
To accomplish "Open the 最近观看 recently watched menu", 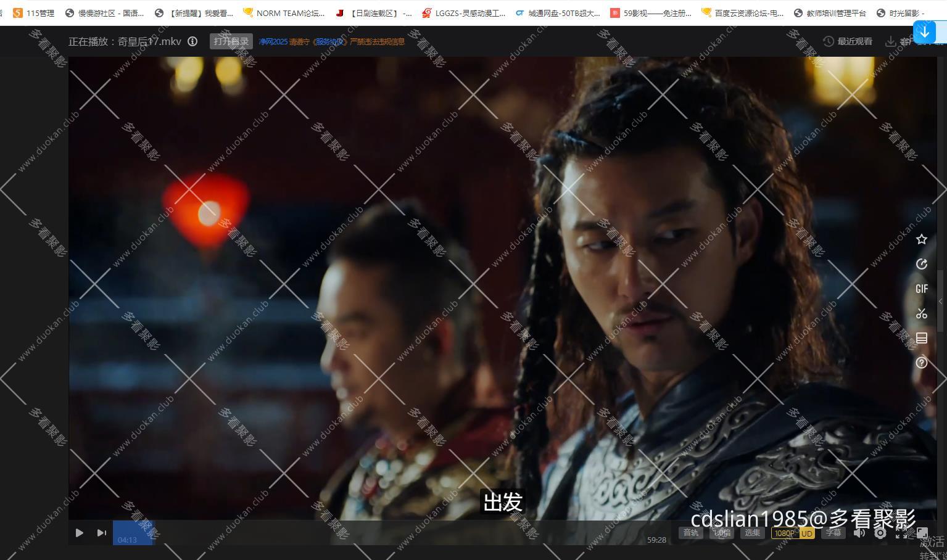I will pos(848,41).
